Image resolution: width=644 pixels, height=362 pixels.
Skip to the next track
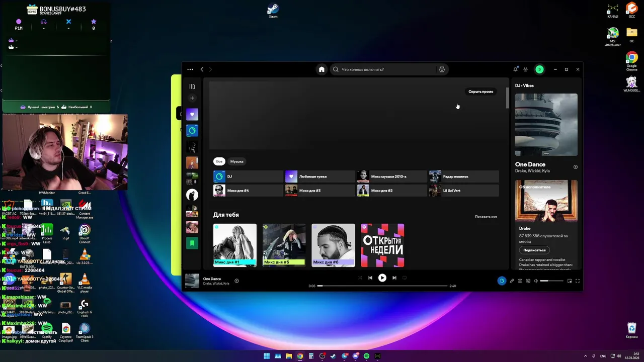pyautogui.click(x=394, y=278)
